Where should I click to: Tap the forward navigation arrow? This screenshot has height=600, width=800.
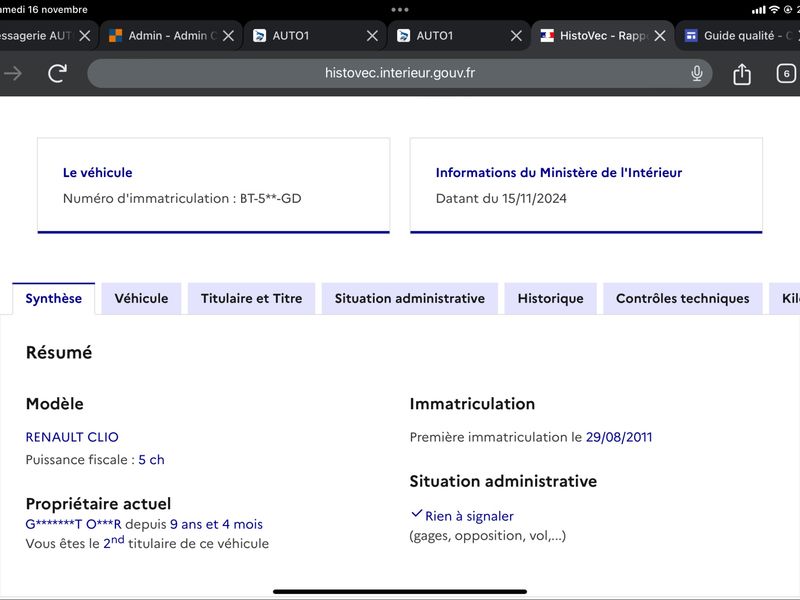pos(13,73)
